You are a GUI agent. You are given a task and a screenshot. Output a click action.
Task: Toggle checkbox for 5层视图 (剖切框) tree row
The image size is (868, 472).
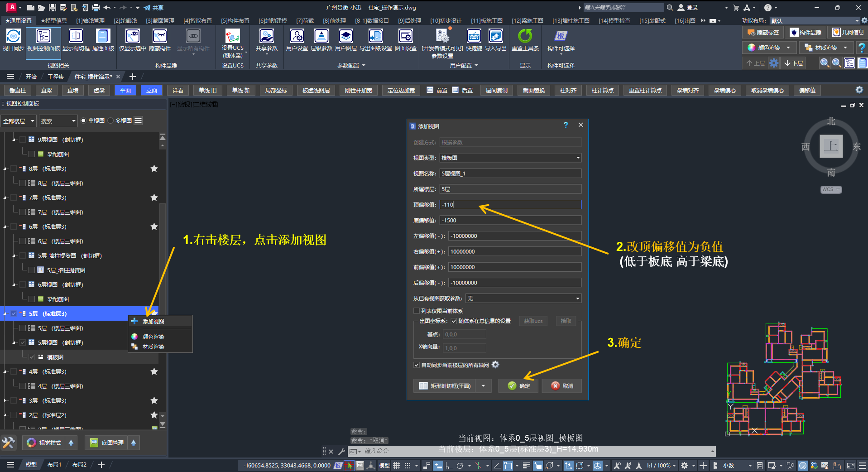coord(23,342)
